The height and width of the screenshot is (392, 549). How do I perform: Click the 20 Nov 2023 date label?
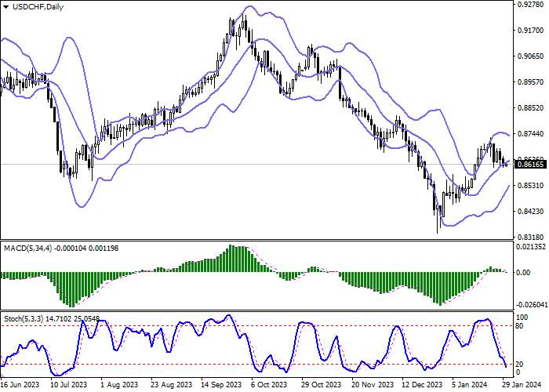tap(371, 385)
